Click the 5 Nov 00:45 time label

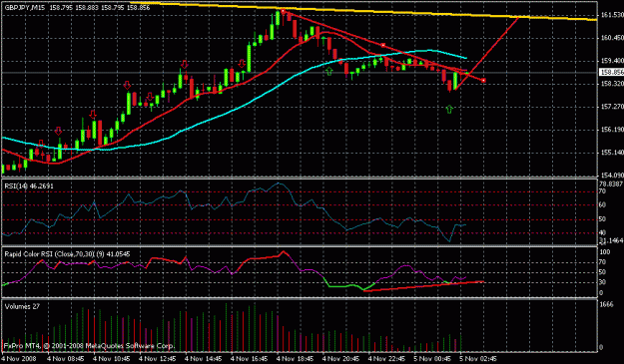[432, 358]
